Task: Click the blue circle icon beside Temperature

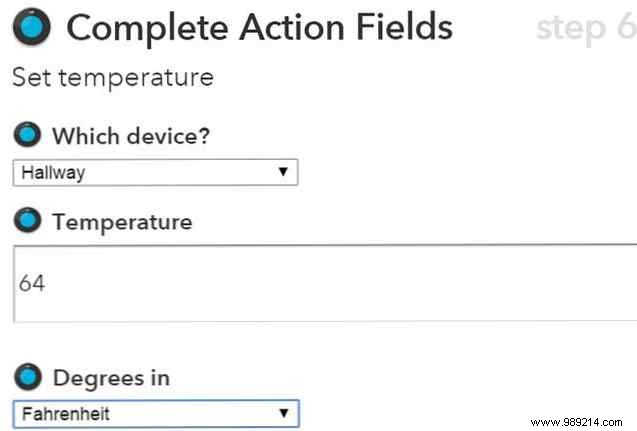Action: pyautogui.click(x=29, y=222)
